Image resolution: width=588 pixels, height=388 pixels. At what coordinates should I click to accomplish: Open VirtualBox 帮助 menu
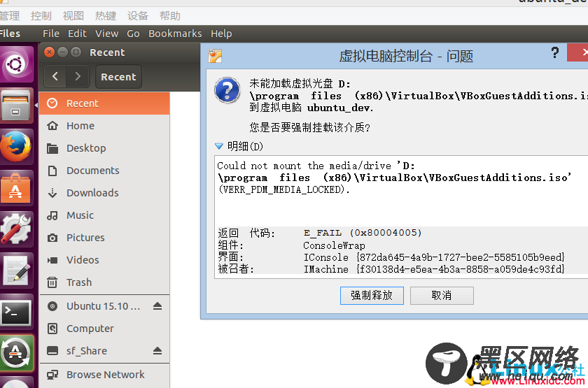point(170,15)
